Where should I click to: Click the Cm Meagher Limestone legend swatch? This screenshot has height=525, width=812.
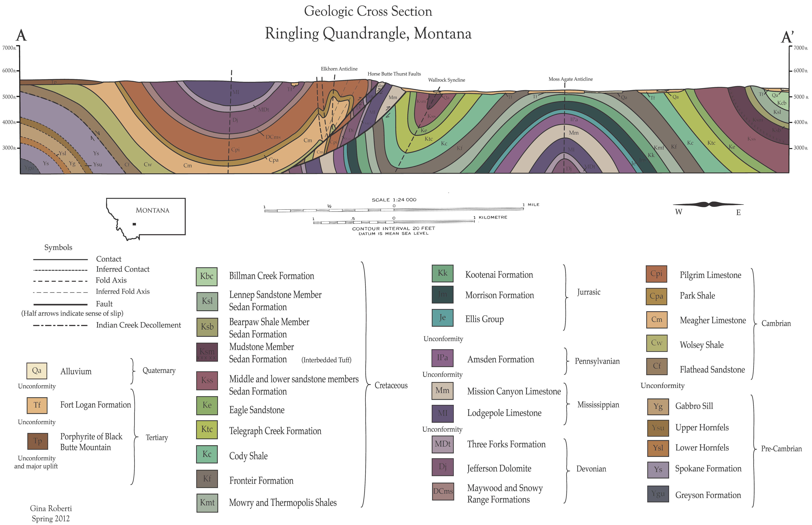pos(657,320)
